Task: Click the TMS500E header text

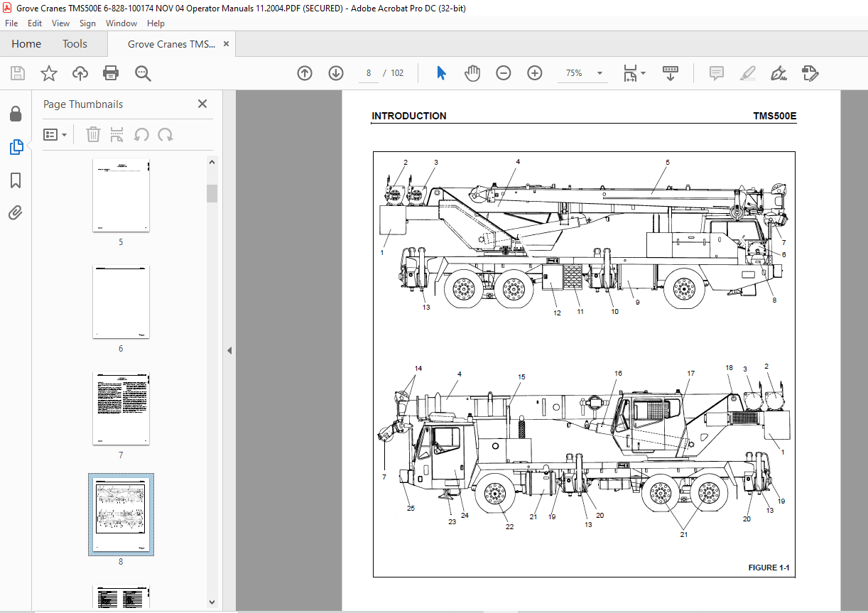Action: (775, 116)
